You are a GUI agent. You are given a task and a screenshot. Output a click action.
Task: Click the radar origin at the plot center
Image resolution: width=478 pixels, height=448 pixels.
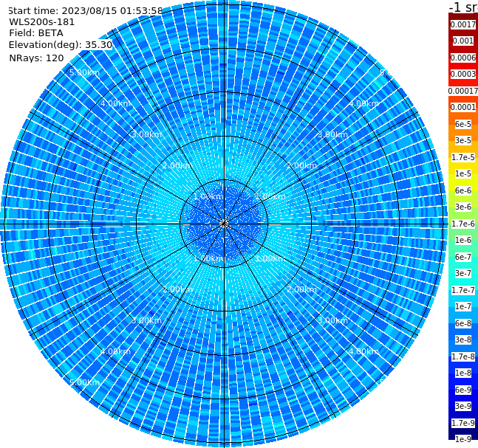click(x=224, y=224)
